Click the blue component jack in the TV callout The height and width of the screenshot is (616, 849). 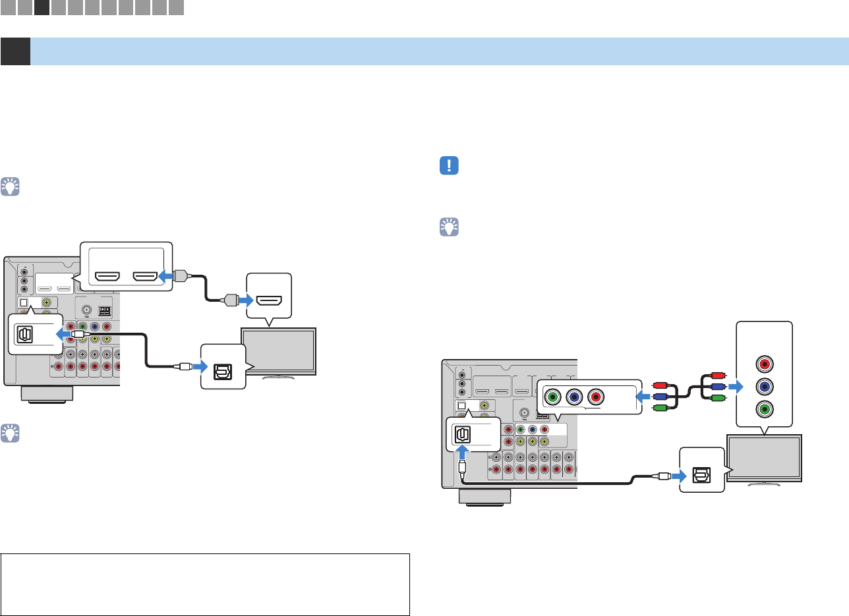click(764, 385)
